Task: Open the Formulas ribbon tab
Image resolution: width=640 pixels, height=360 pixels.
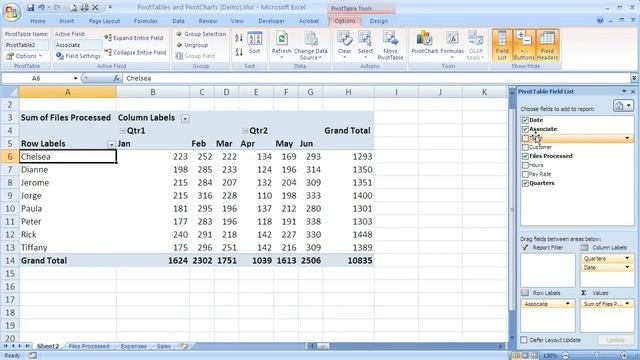Action: pos(145,21)
